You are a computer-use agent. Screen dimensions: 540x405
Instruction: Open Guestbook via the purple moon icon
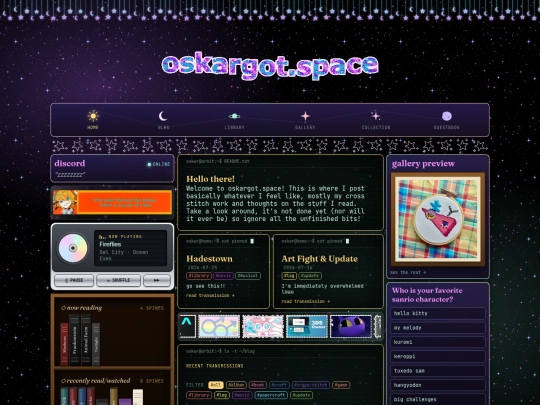(x=447, y=116)
